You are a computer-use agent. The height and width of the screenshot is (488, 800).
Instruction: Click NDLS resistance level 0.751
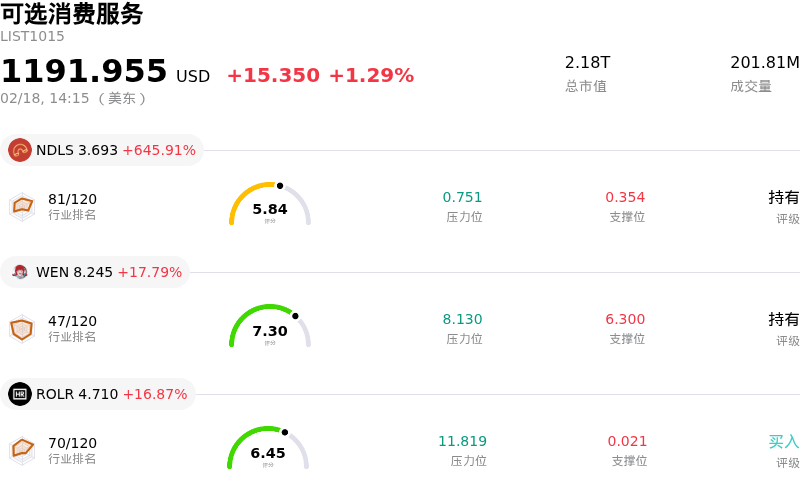(463, 197)
